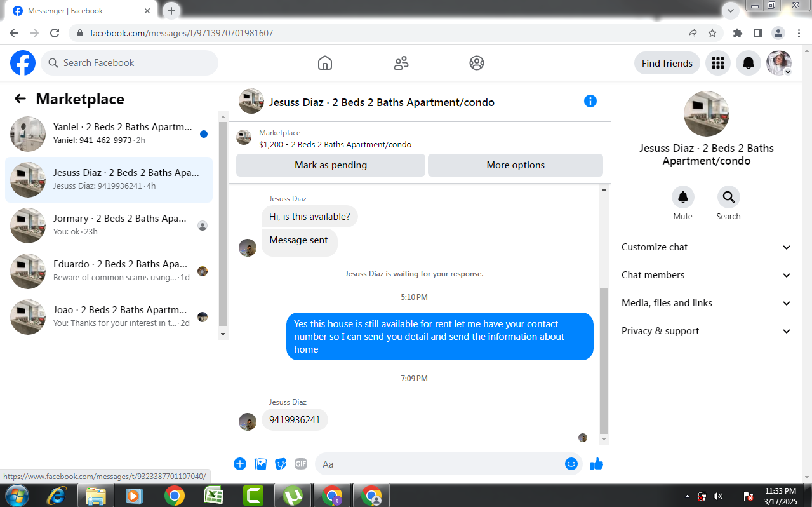Image resolution: width=812 pixels, height=507 pixels.
Task: Send a thumbs-up like
Action: (596, 464)
